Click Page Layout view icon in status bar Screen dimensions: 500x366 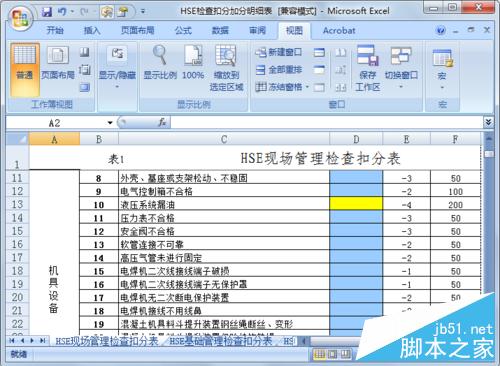(x=332, y=354)
